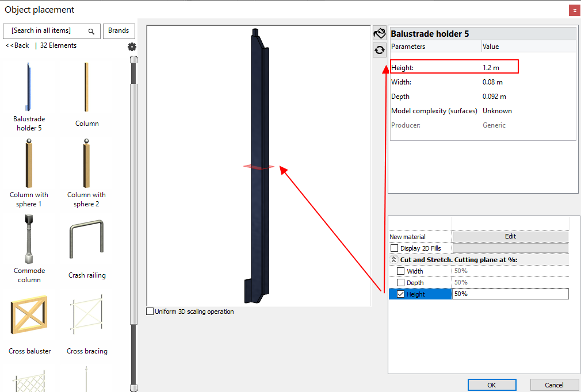
Task: Click the Brands button
Action: point(119,31)
